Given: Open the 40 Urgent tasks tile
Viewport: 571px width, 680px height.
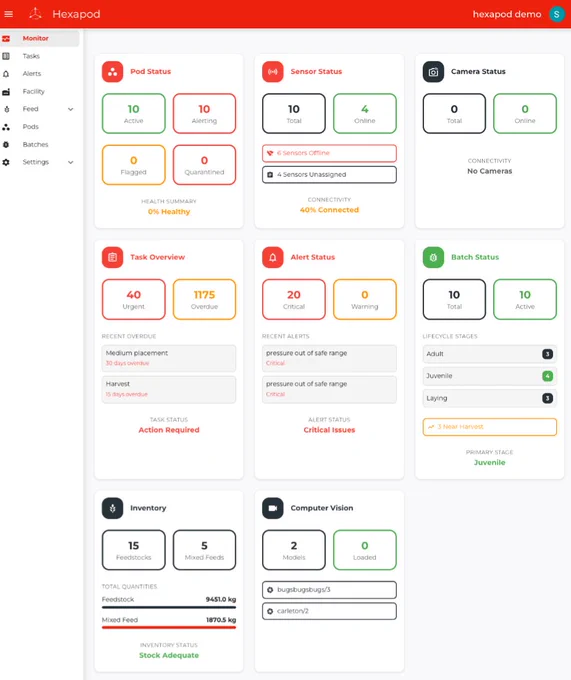Looking at the screenshot, I should pyautogui.click(x=134, y=299).
